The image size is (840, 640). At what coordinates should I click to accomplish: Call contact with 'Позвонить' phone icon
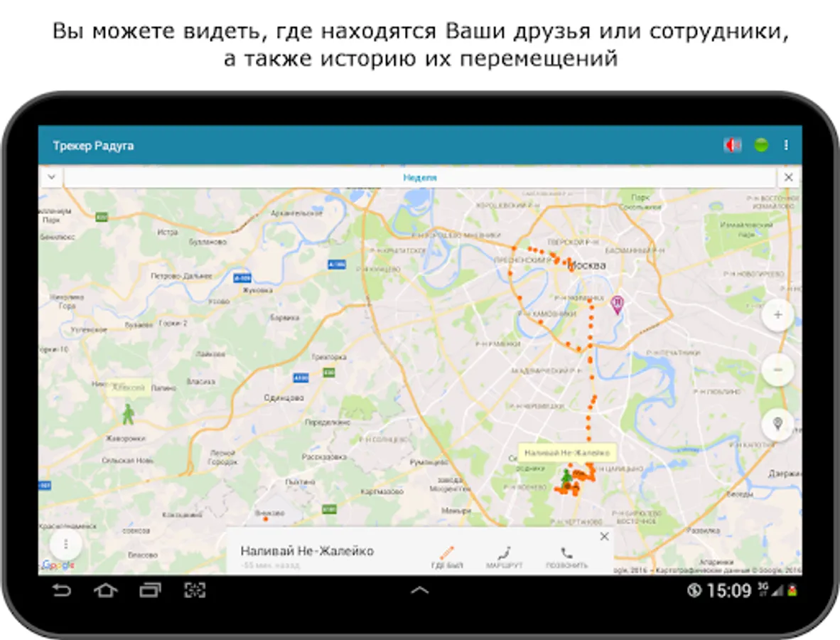(566, 558)
